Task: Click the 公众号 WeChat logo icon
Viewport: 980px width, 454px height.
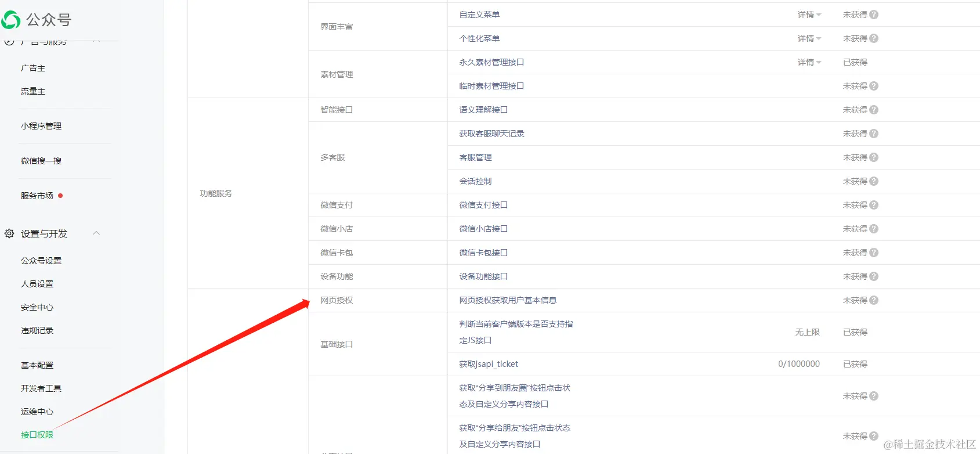Action: tap(11, 20)
